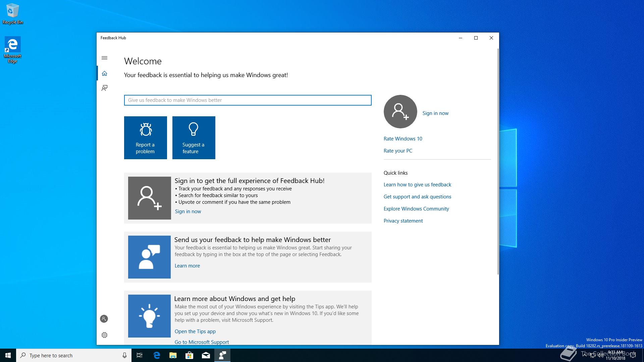Click the blue lightbulb Tips tile image

click(149, 316)
